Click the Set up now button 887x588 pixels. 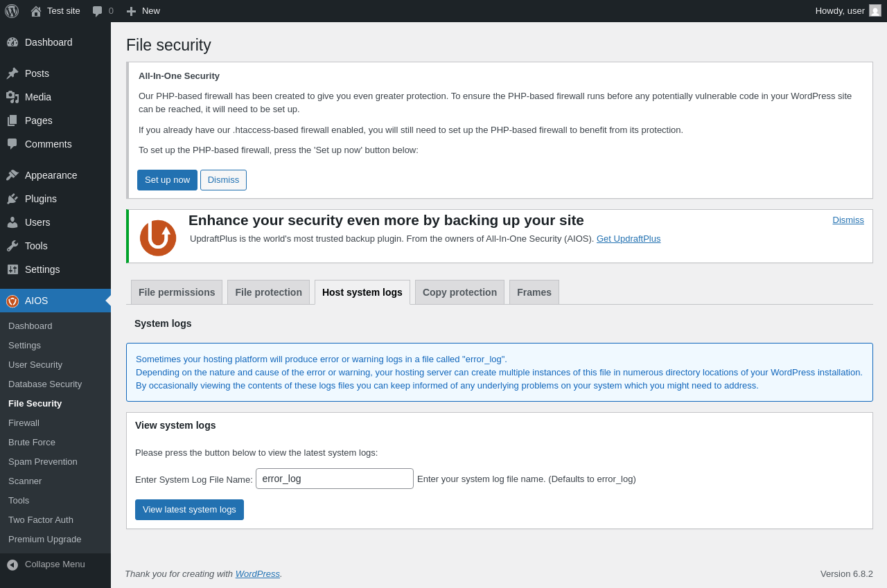pyautogui.click(x=167, y=180)
